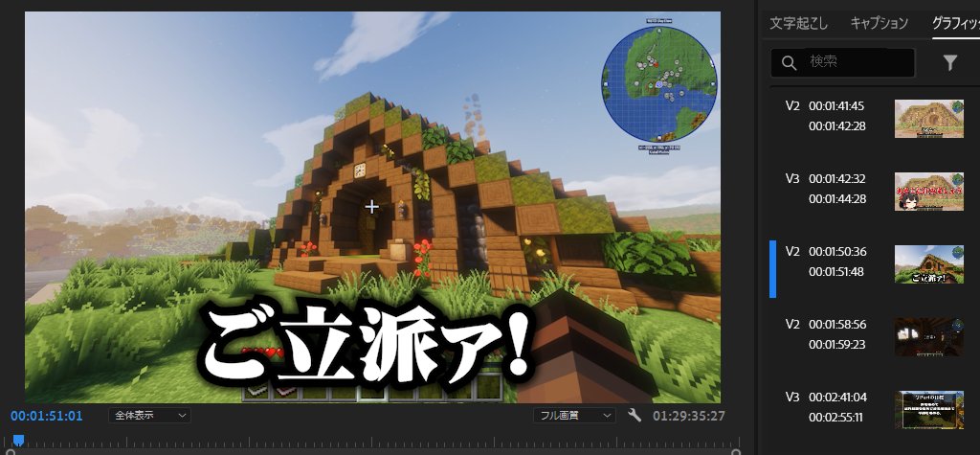Click the out-time 00:01:51:48 text
The image size is (980, 455).
pos(836,272)
